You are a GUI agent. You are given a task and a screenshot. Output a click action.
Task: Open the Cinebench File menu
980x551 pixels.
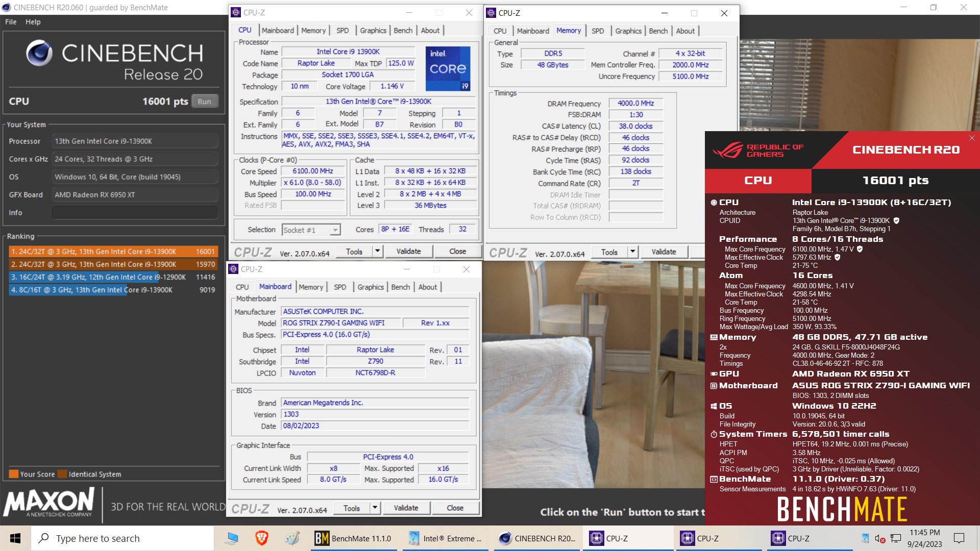tap(11, 22)
